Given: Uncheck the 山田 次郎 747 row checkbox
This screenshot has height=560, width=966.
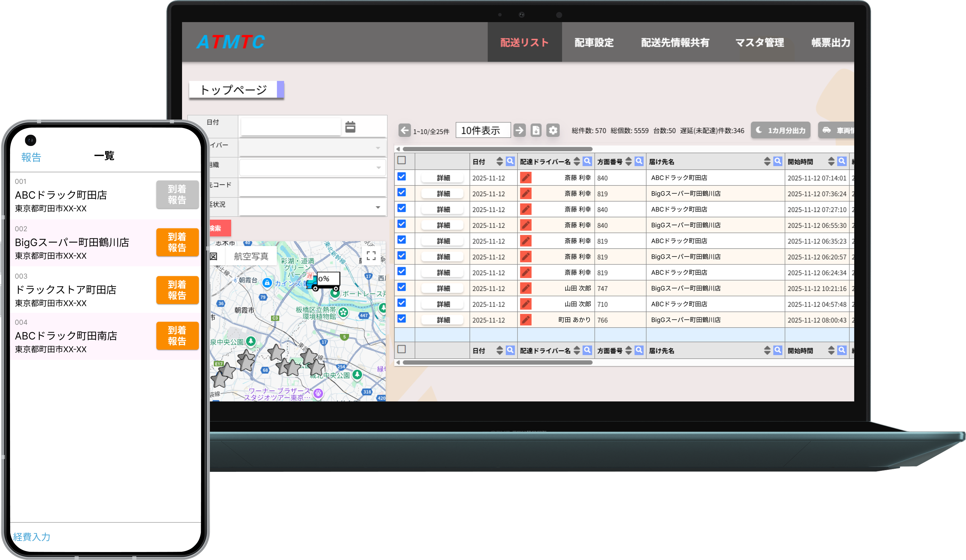Looking at the screenshot, I should pos(401,287).
